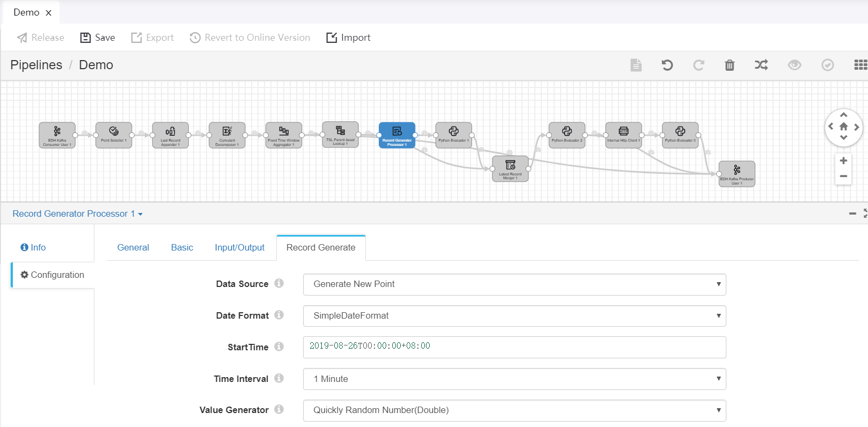Open the Data Source dropdown

click(x=514, y=284)
